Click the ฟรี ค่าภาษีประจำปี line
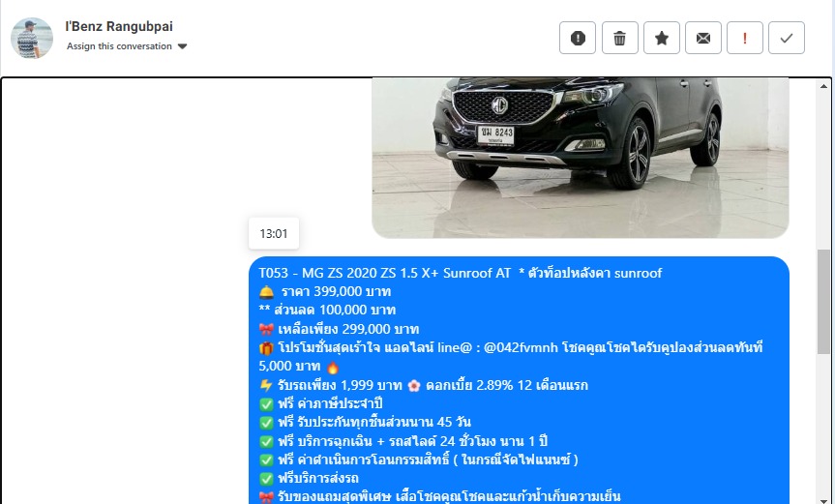The height and width of the screenshot is (504, 835). tap(320, 403)
